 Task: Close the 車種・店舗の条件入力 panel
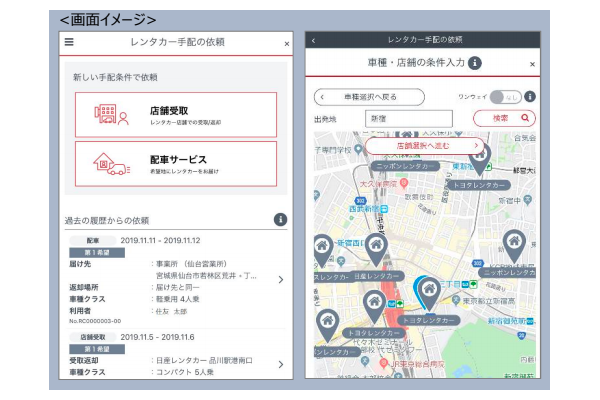pyautogui.click(x=532, y=64)
